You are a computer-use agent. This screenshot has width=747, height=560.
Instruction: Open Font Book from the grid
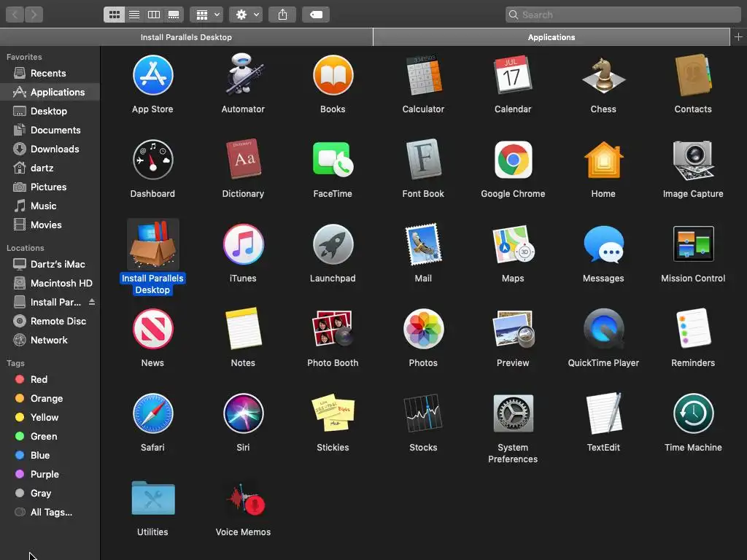[423, 159]
